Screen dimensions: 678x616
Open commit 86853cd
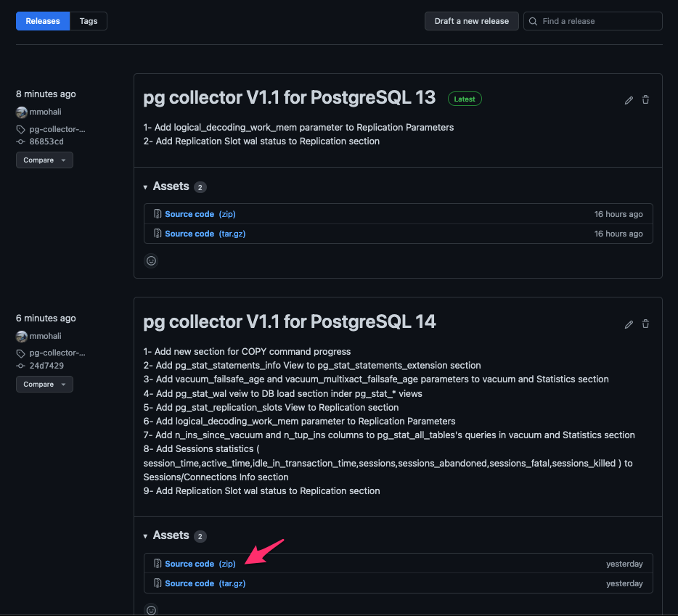[x=46, y=141]
